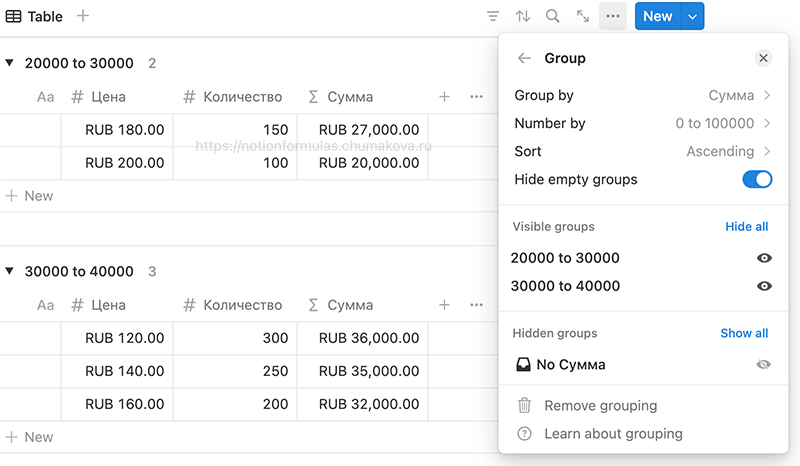Click the 30000 to 40000 group title in the table
Screen dimensions: 800x466
(79, 272)
